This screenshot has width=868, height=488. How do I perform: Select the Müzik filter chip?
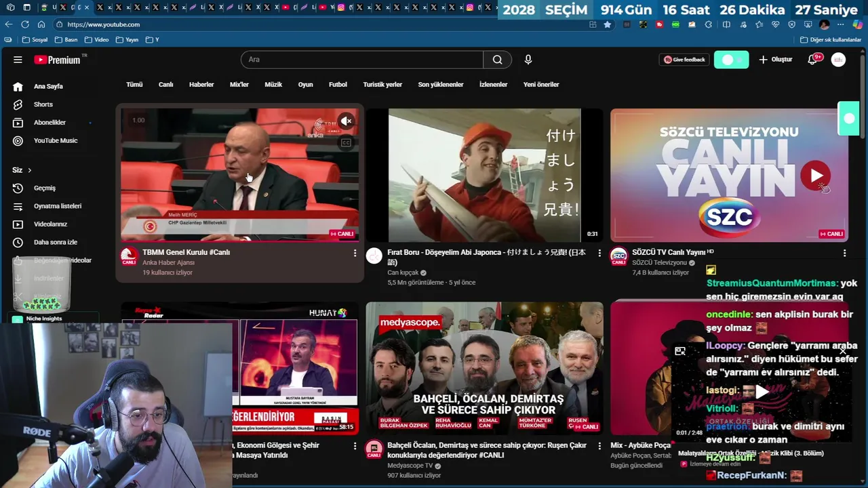tap(273, 85)
